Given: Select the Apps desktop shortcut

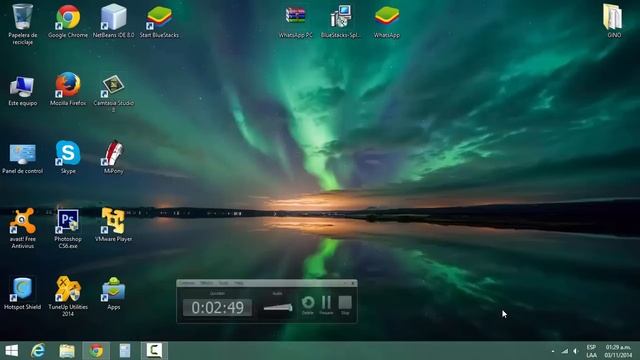Looking at the screenshot, I should click(113, 293).
